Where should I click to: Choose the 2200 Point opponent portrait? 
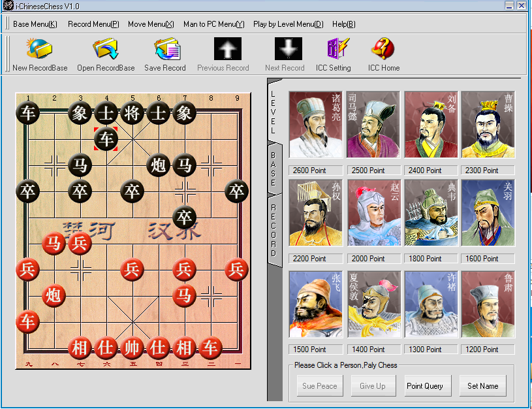(315, 213)
